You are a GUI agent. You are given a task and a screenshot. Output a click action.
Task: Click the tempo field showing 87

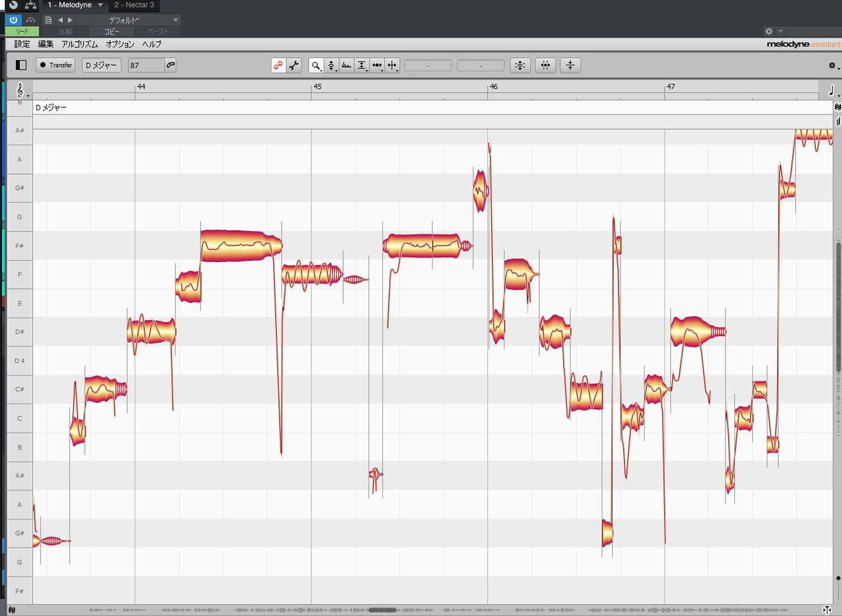146,66
